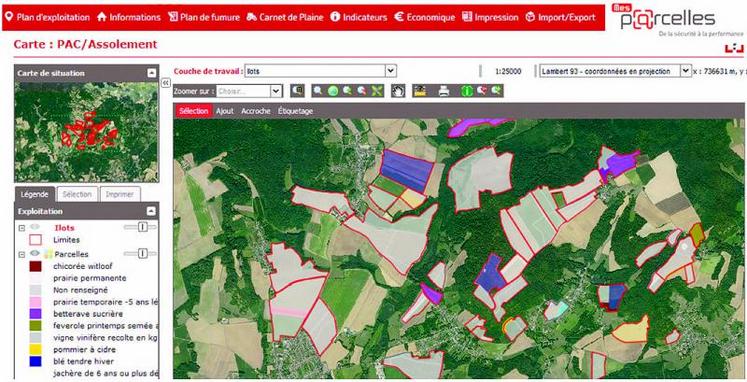Collapse the Carte de situation panel
Image resolution: width=747 pixels, height=382 pixels.
point(151,73)
